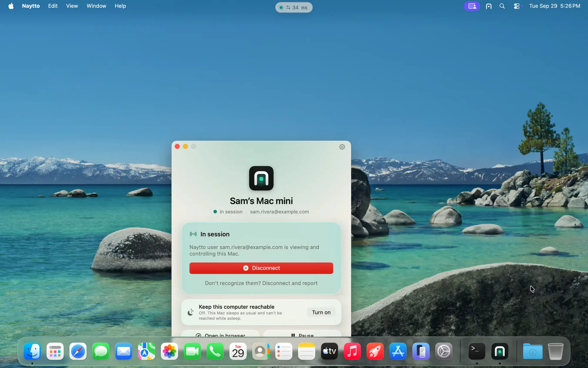
Task: Open the red rocket app in Dock
Action: (375, 351)
